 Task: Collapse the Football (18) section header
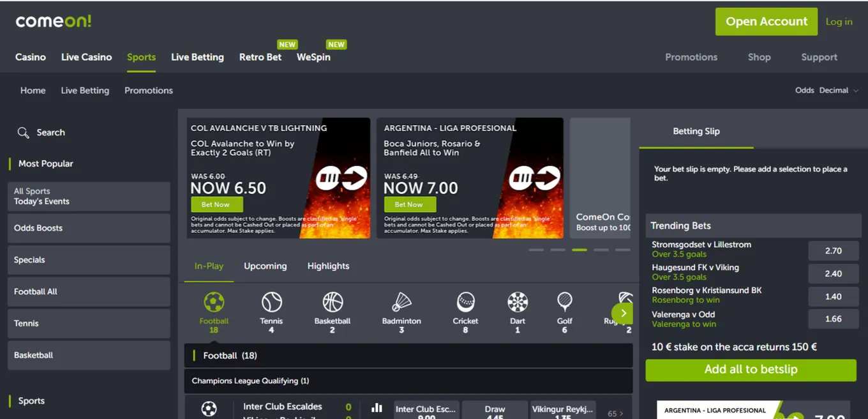click(x=408, y=356)
